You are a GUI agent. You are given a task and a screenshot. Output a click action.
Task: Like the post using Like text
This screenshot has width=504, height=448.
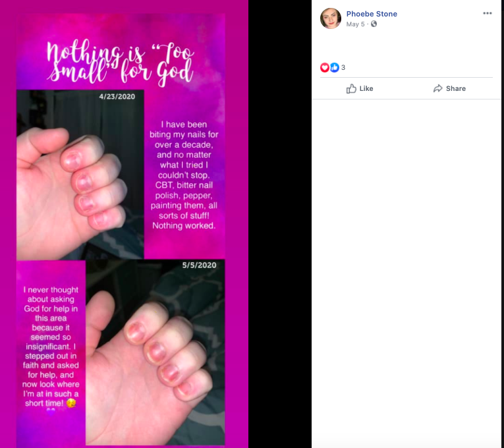coord(366,88)
